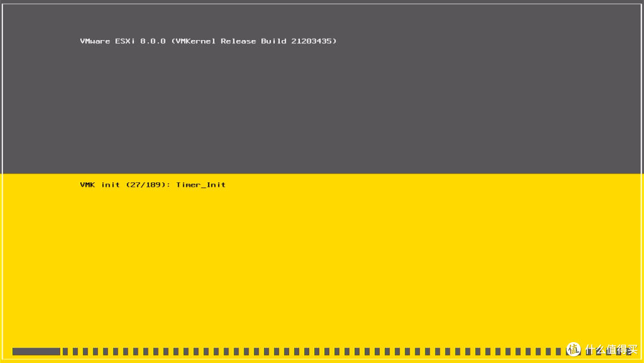
Task: Click the "什么值得买" watermark text
Action: tap(612, 350)
